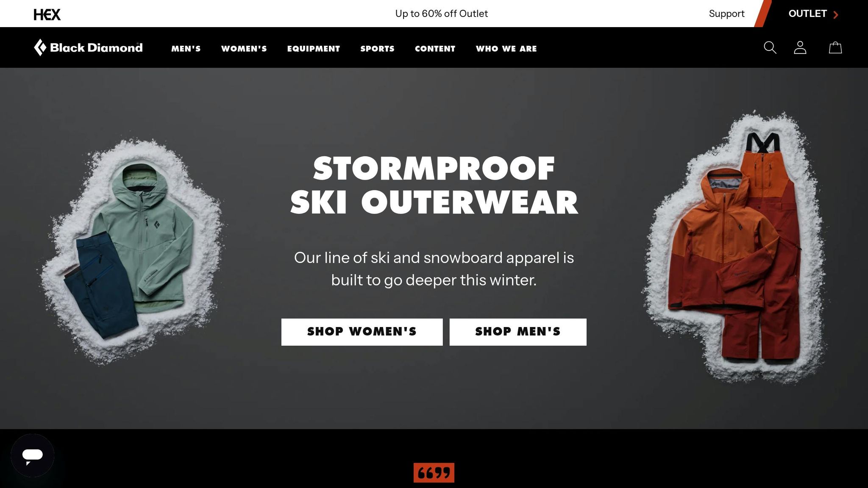This screenshot has width=868, height=488.
Task: Open the Sports menu item
Action: coord(377,49)
